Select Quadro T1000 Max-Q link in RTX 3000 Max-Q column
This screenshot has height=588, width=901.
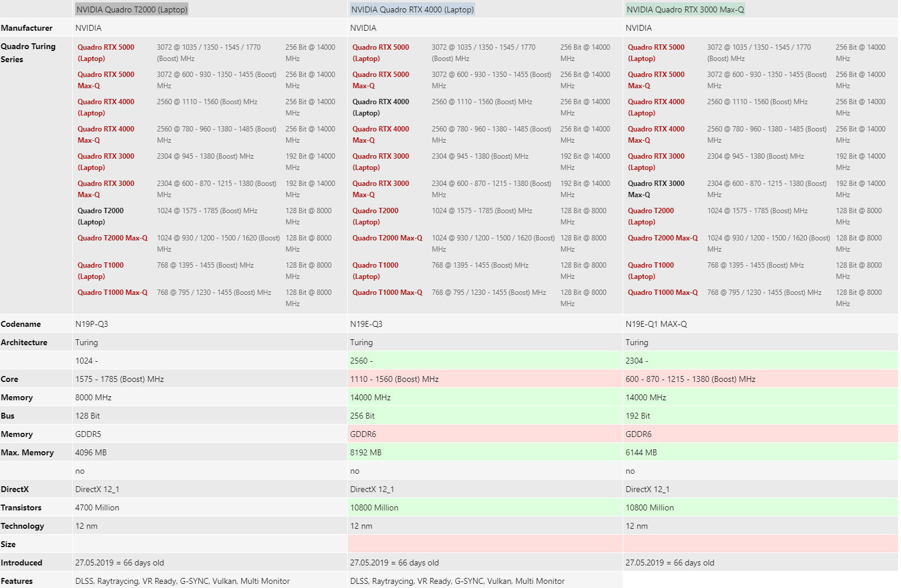coord(662,293)
